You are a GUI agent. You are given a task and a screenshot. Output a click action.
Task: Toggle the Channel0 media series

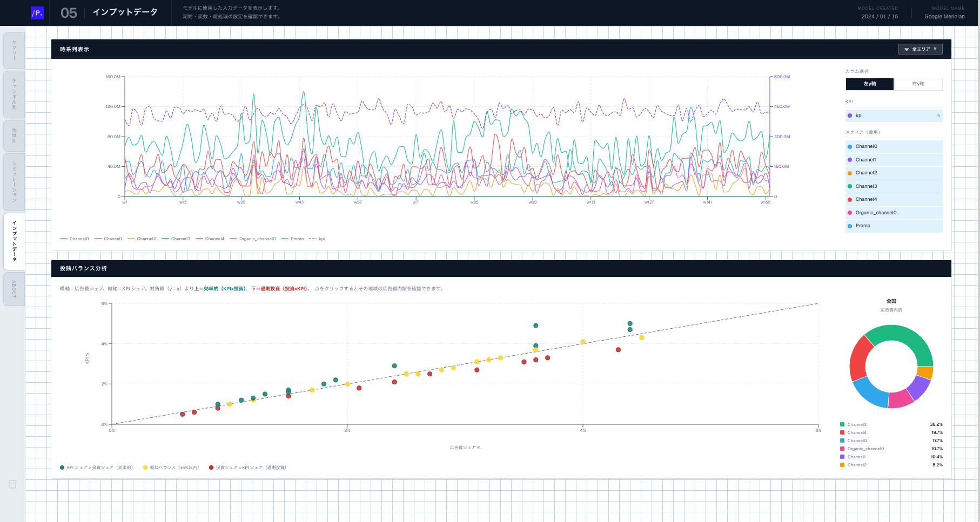894,146
